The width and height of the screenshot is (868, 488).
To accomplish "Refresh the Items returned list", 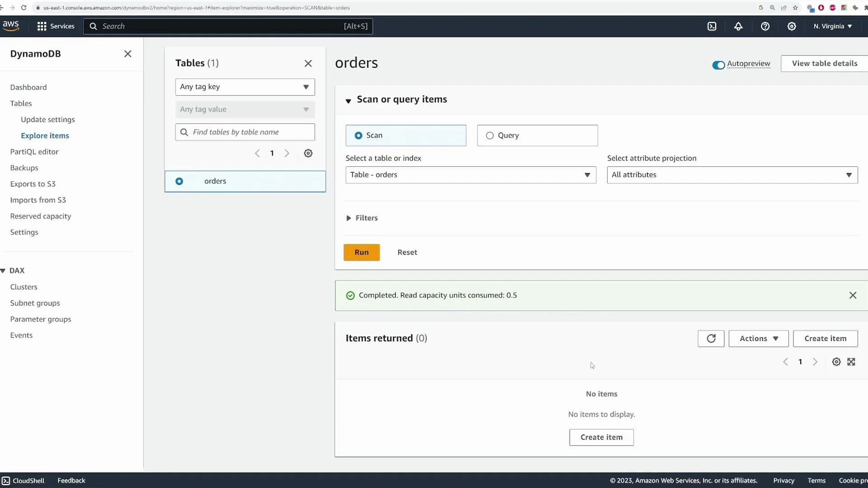I will pos(711,338).
